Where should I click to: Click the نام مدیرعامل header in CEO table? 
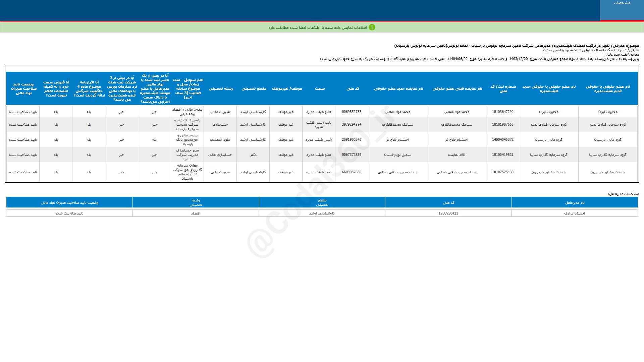tap(575, 203)
